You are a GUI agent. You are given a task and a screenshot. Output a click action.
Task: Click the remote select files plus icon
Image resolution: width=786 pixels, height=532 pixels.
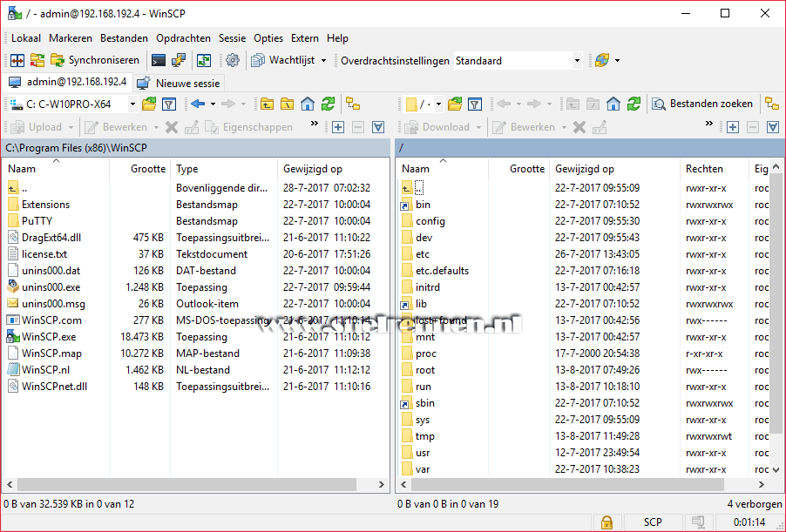tap(732, 127)
